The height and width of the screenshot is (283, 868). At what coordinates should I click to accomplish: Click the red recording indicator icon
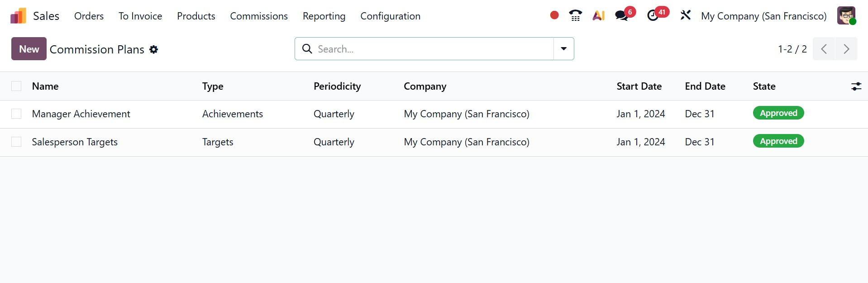tap(554, 15)
